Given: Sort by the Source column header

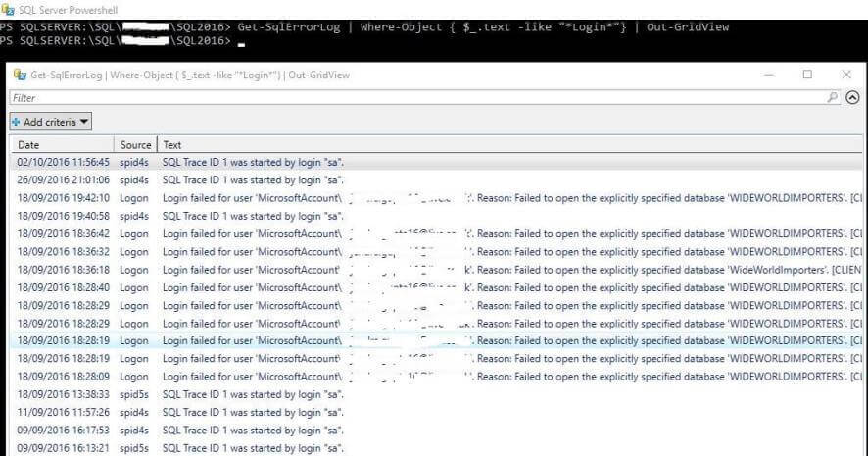Looking at the screenshot, I should pyautogui.click(x=135, y=144).
